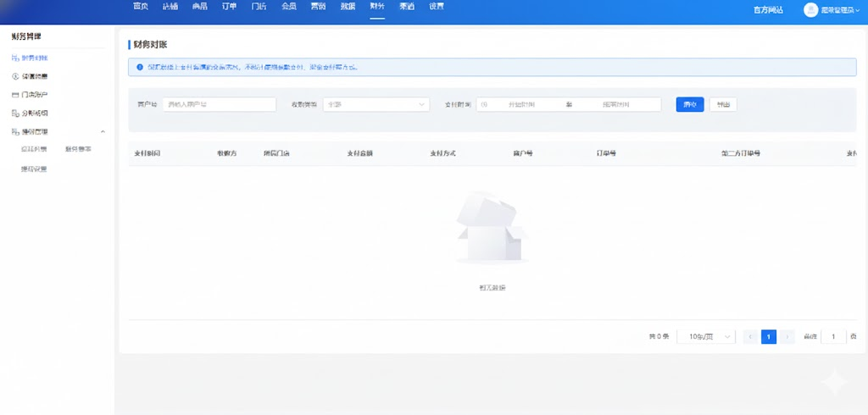Click the white 导出 export button
Viewport: 868px width, 415px height.
tap(723, 104)
